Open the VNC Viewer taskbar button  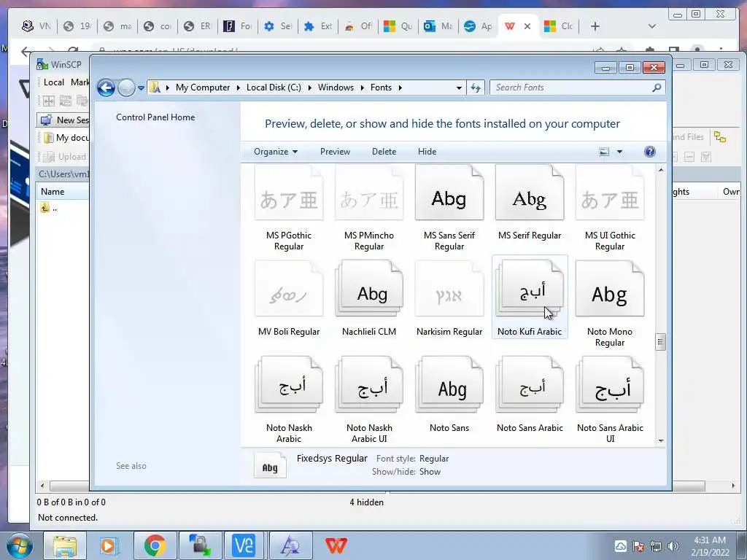click(244, 545)
